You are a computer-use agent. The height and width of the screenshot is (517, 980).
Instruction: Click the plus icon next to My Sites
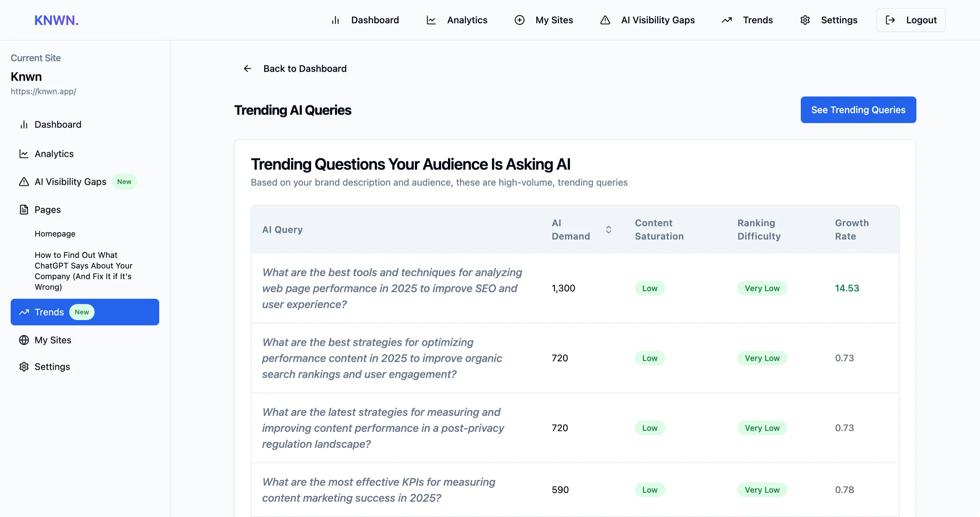point(519,20)
